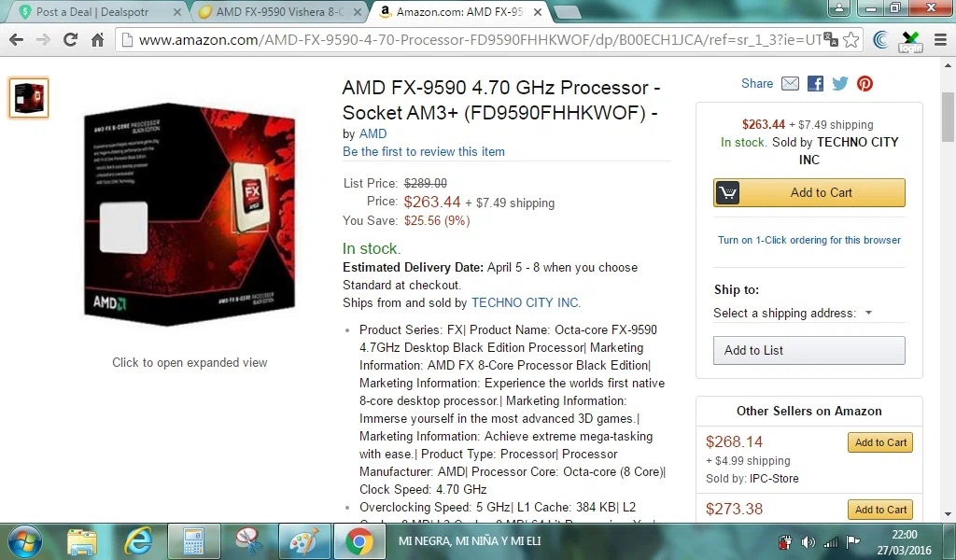Share product on Twitter bird icon
956x560 pixels.
tap(840, 83)
